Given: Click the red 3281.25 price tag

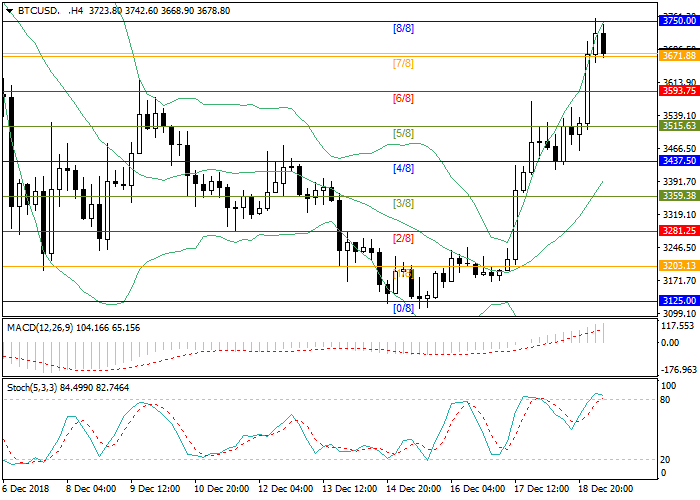Looking at the screenshot, I should 678,230.
